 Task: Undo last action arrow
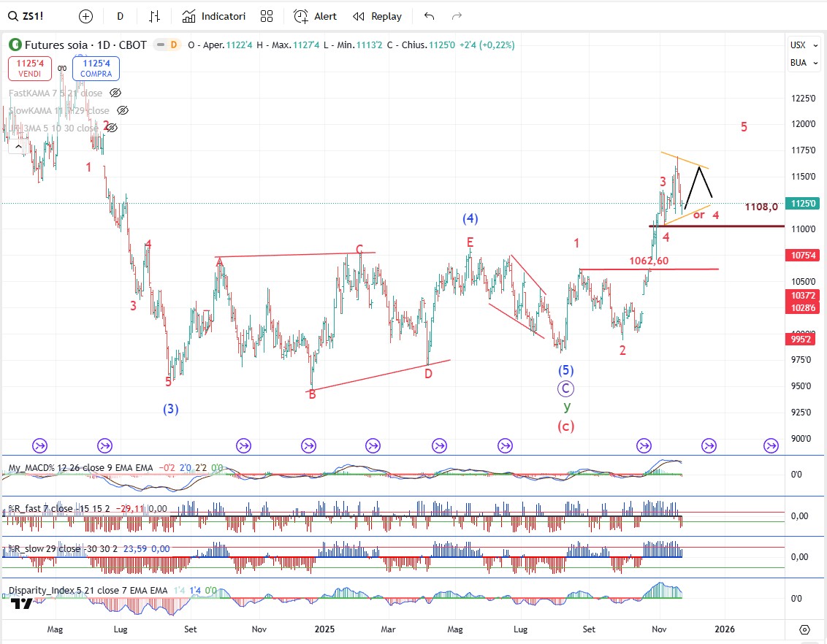tap(429, 16)
